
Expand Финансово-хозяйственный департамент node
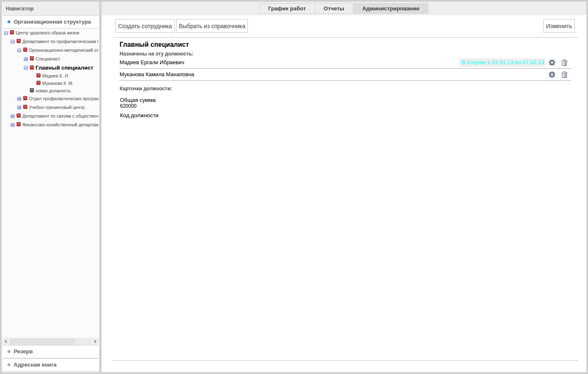click(x=12, y=125)
